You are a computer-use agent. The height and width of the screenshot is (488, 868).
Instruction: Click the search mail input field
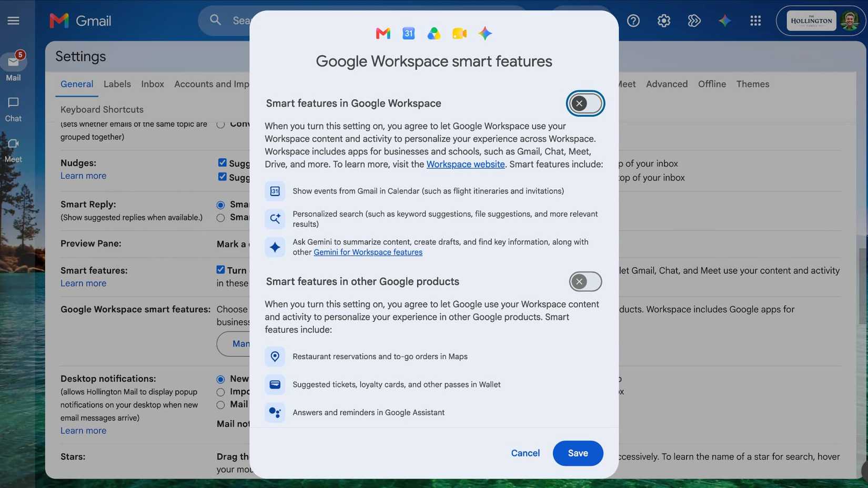tap(241, 21)
